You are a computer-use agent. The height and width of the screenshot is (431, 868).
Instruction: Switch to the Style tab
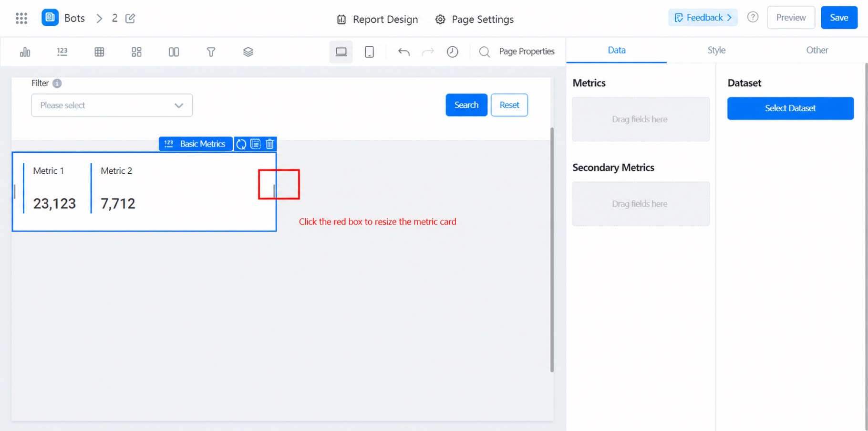click(716, 50)
